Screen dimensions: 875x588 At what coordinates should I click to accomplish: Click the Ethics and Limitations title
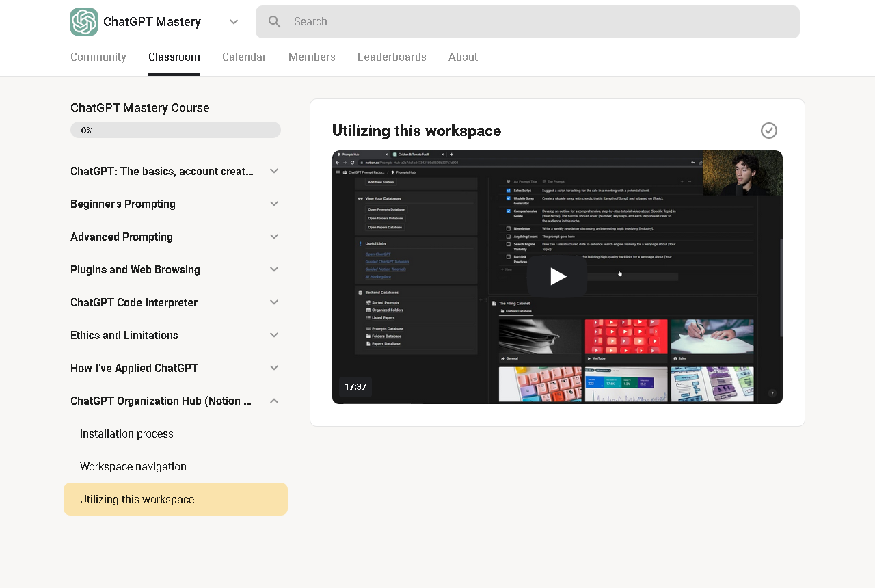[124, 335]
